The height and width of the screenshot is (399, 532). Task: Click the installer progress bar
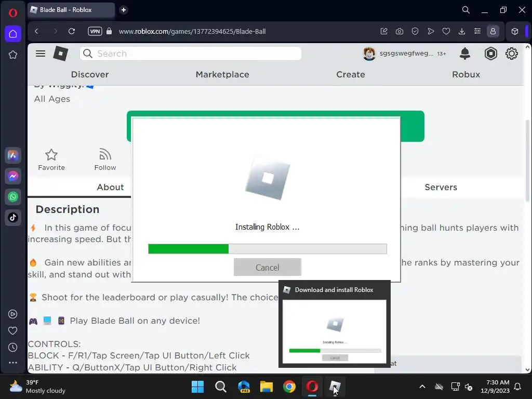268,249
